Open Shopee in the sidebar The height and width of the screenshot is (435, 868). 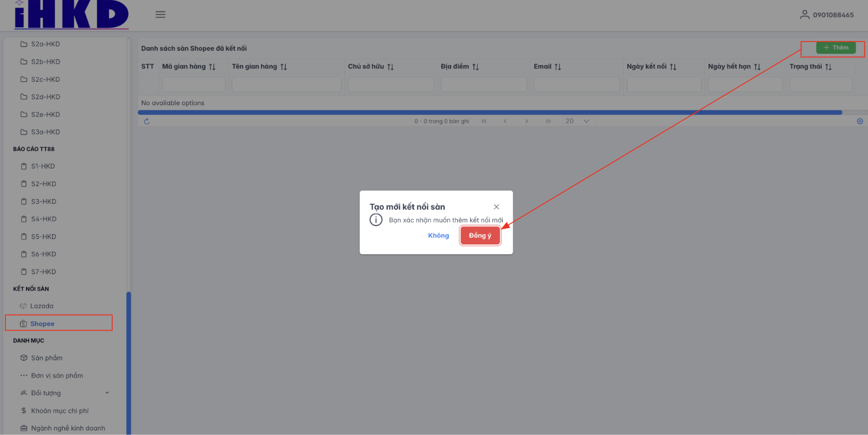pos(42,324)
